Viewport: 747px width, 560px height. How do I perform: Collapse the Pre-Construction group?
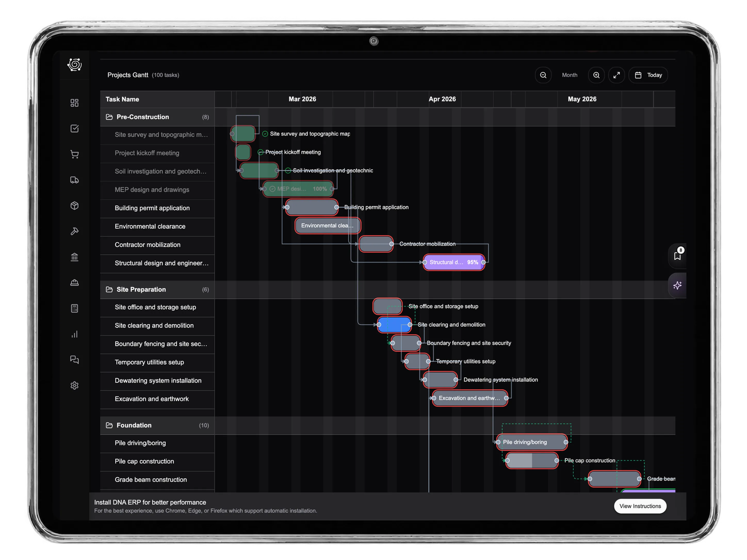[157, 117]
